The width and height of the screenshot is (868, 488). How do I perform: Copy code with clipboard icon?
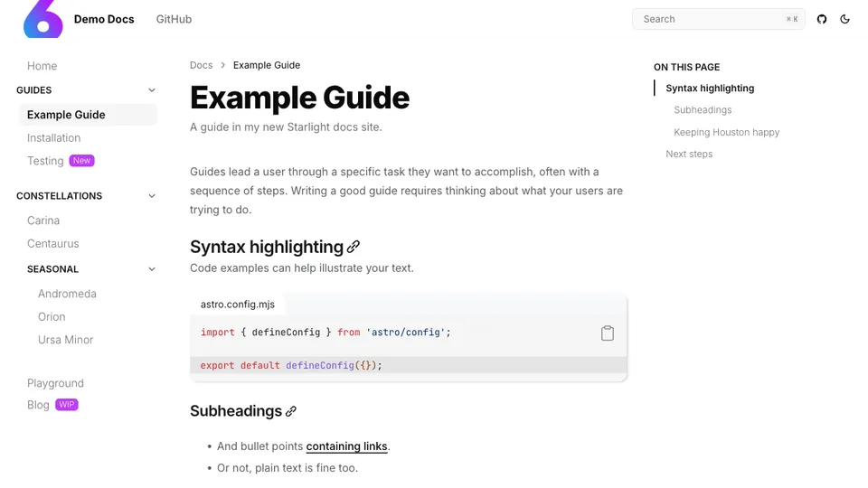click(608, 333)
